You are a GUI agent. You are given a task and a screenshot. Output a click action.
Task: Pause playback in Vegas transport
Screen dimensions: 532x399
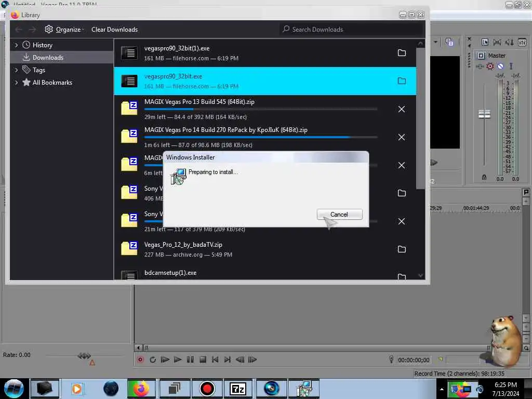(x=190, y=360)
